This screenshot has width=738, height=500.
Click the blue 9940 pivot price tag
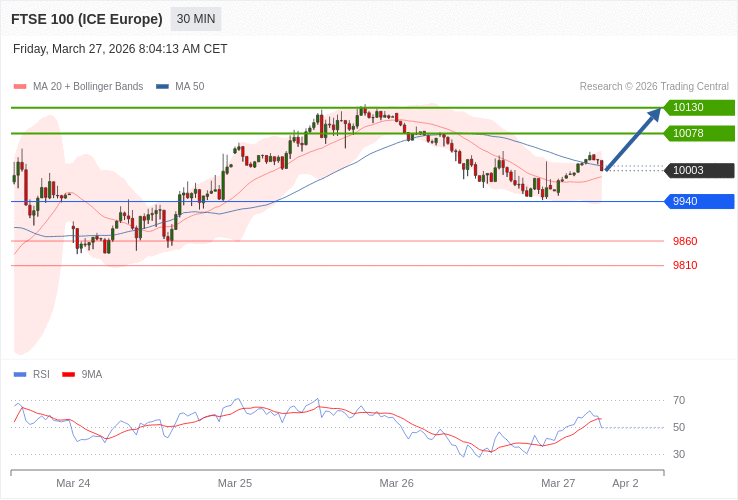[699, 202]
